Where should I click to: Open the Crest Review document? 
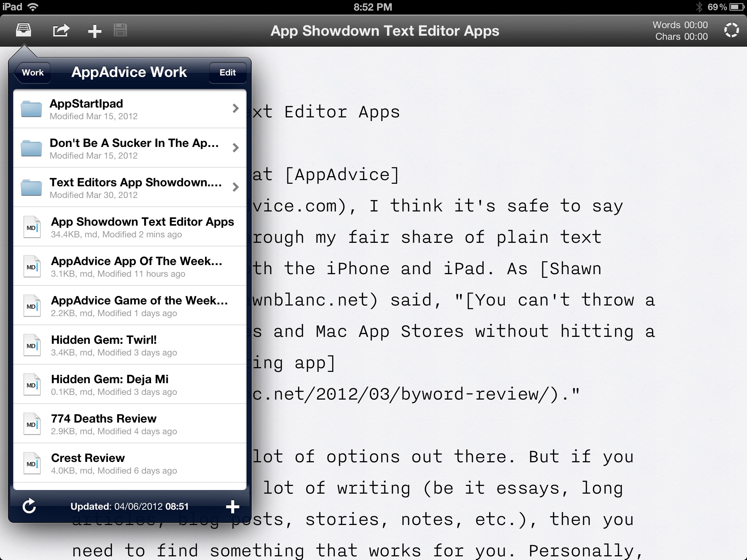[x=129, y=463]
